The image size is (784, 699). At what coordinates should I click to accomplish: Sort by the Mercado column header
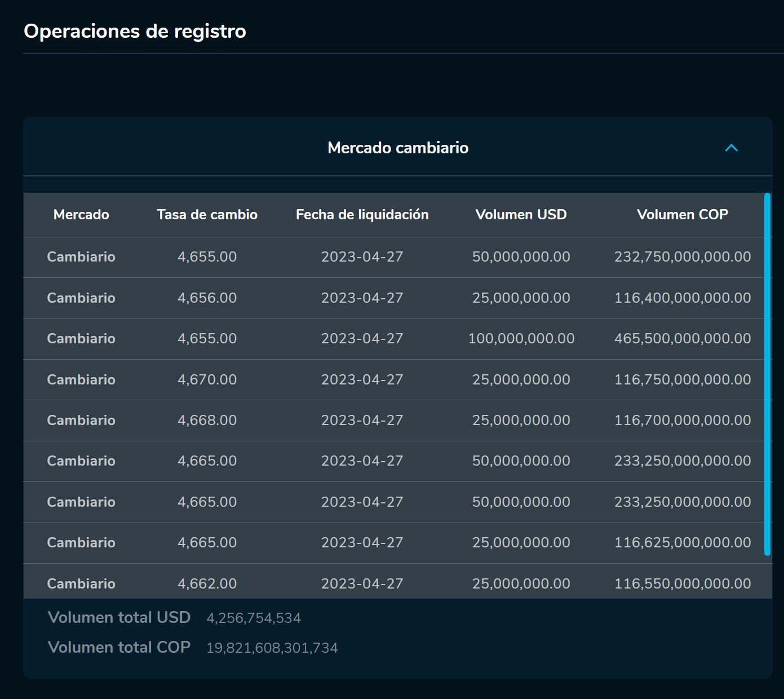tap(81, 215)
